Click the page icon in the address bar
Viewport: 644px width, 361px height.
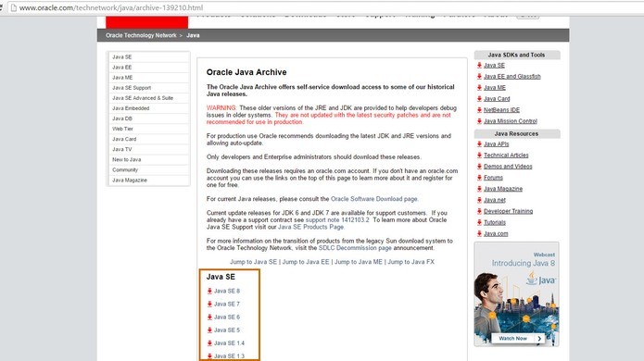13,7
